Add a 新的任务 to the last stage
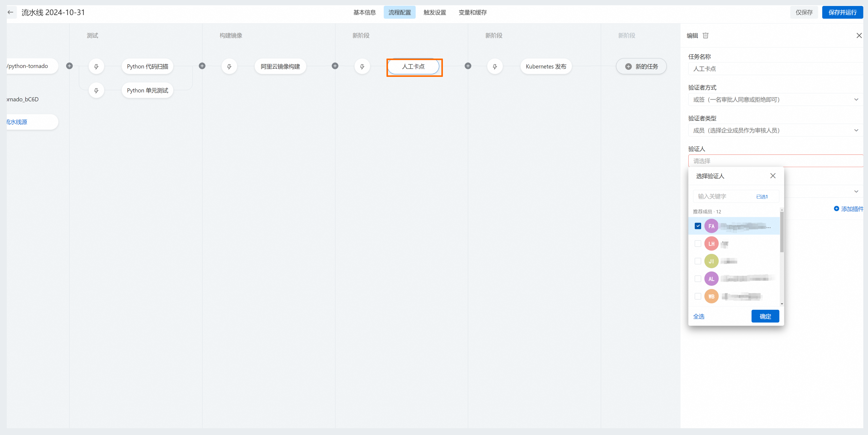The height and width of the screenshot is (435, 868). [x=641, y=67]
